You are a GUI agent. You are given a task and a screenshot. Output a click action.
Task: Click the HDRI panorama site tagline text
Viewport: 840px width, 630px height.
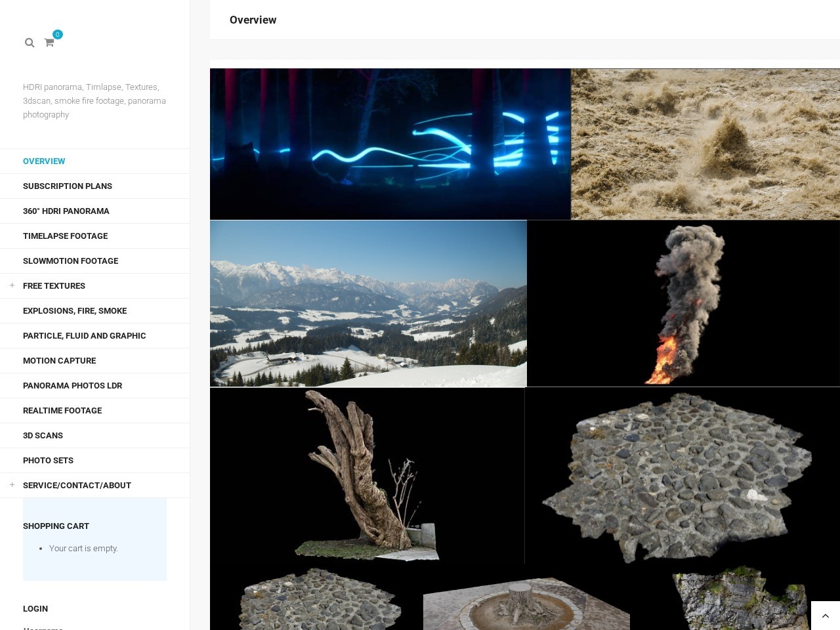coord(94,100)
